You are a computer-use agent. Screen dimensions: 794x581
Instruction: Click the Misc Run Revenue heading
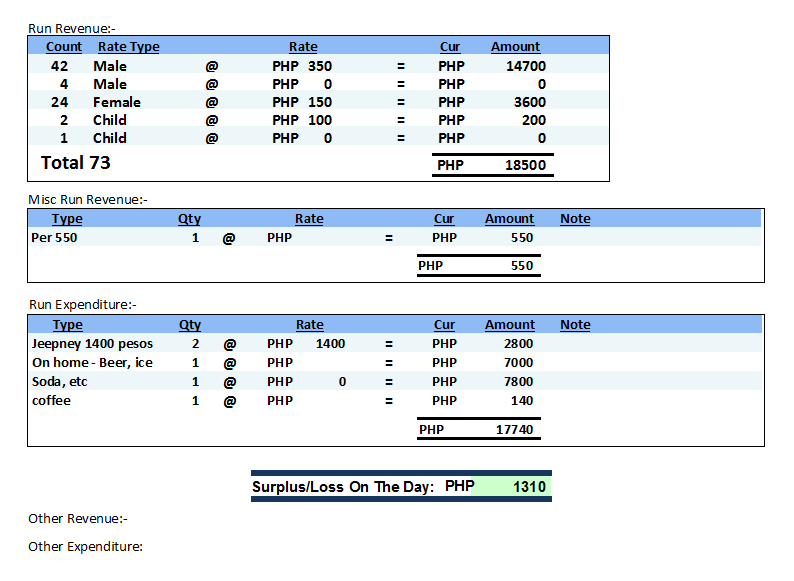(x=88, y=200)
